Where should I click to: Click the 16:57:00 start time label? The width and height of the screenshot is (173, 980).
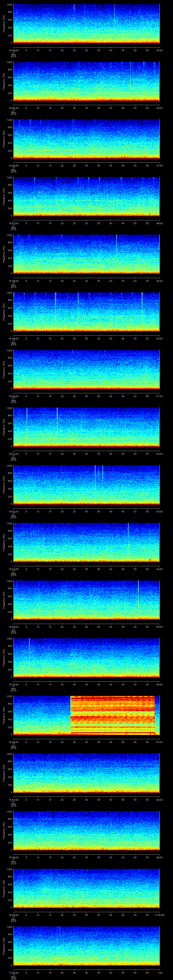(x=14, y=800)
